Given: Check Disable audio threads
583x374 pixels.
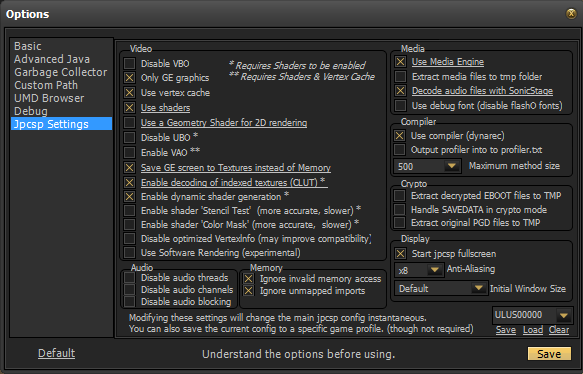Looking at the screenshot, I should click(129, 278).
